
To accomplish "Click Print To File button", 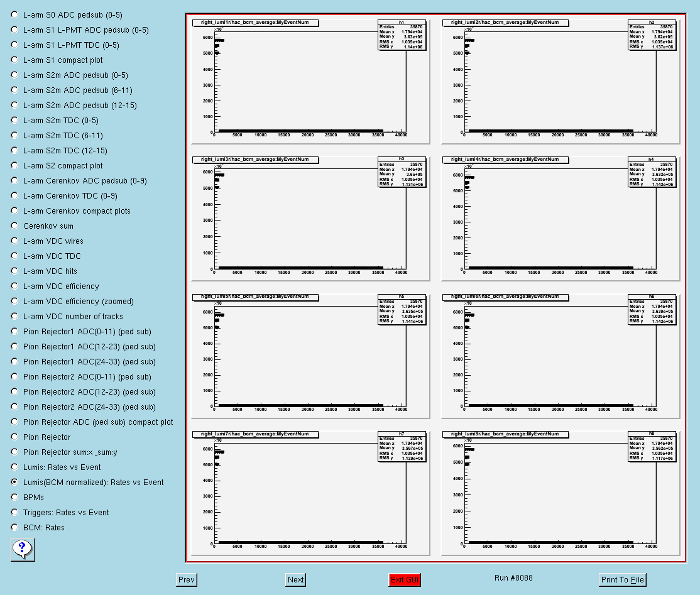I will click(622, 580).
